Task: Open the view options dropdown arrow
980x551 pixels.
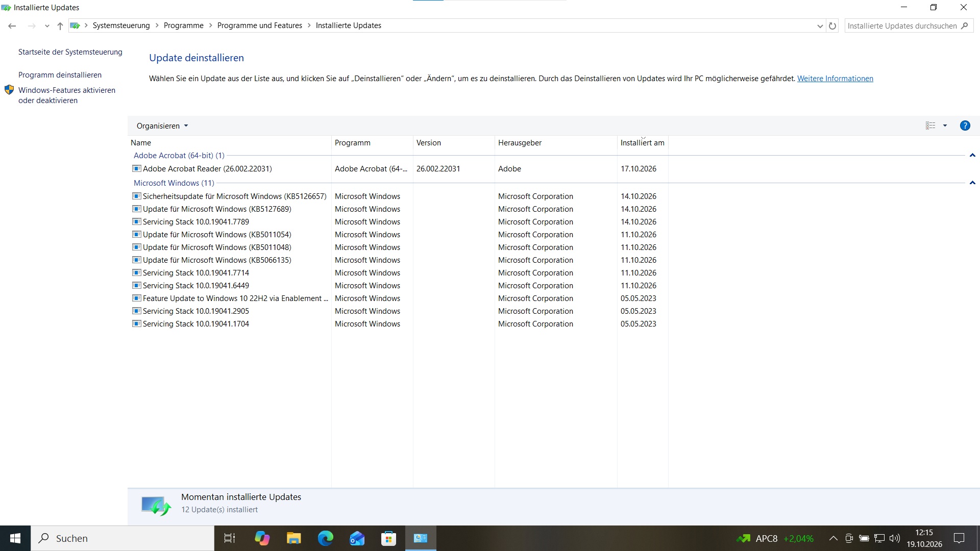Action: (x=945, y=126)
